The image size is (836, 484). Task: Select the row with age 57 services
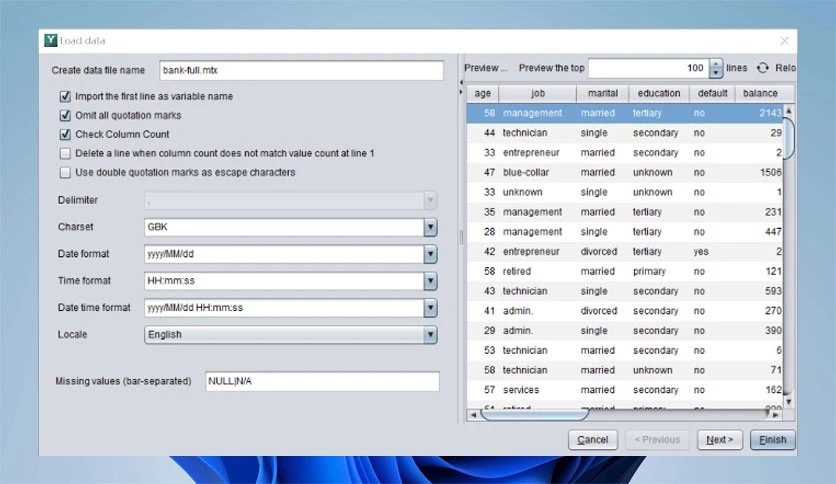tap(625, 390)
